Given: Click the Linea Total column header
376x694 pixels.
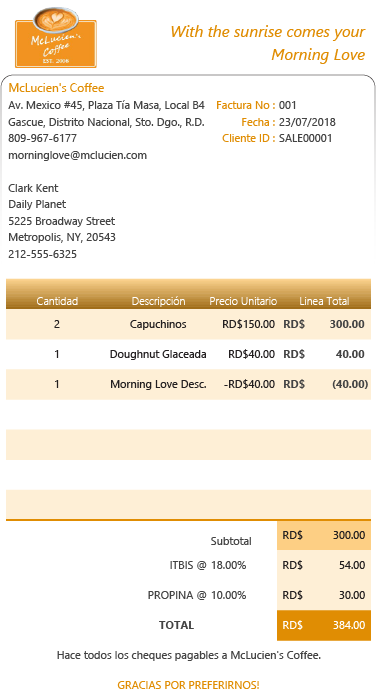Looking at the screenshot, I should (x=324, y=301).
